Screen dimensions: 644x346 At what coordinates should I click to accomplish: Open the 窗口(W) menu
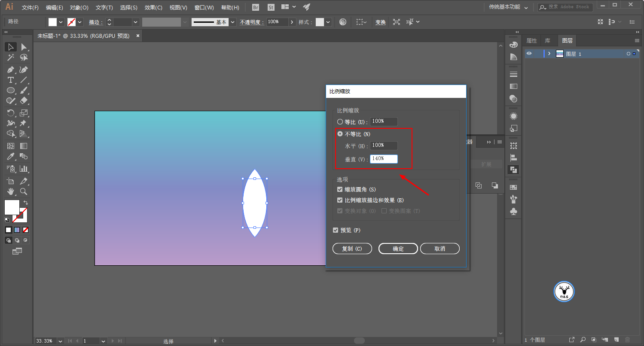[x=204, y=7]
